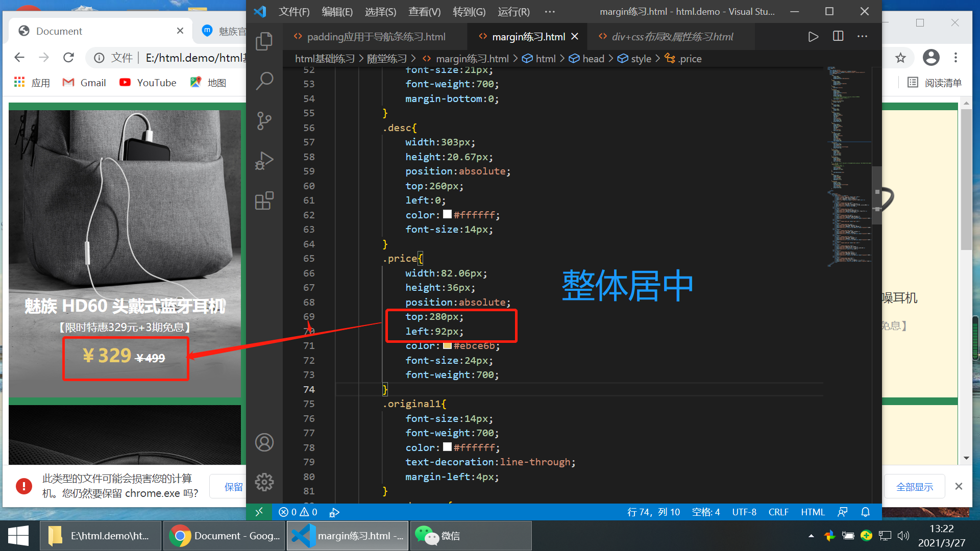Click the head breadcrumb segment
This screenshot has width=980, height=551.
[x=586, y=59]
